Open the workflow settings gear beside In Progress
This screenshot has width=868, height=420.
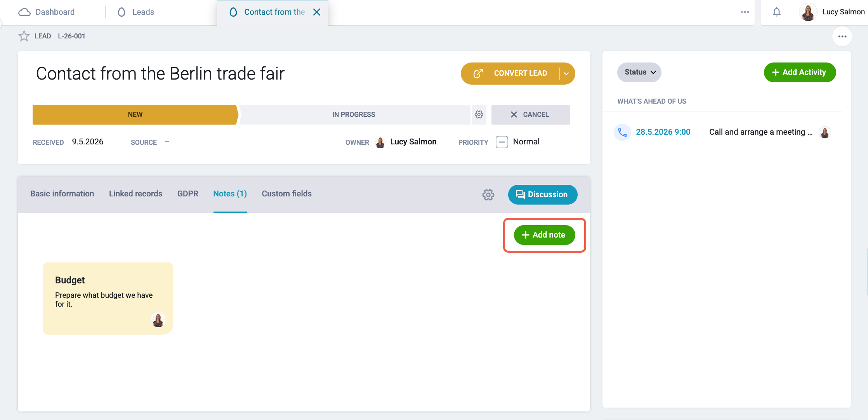click(x=479, y=115)
